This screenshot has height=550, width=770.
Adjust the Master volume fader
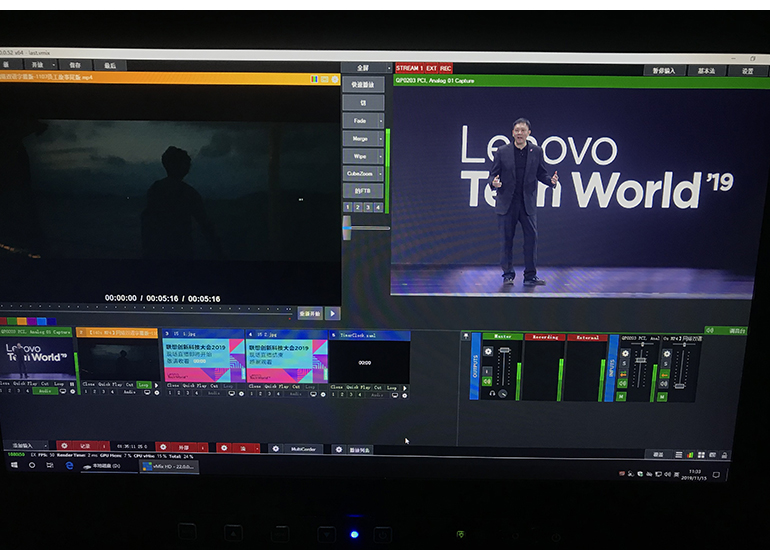click(x=504, y=350)
